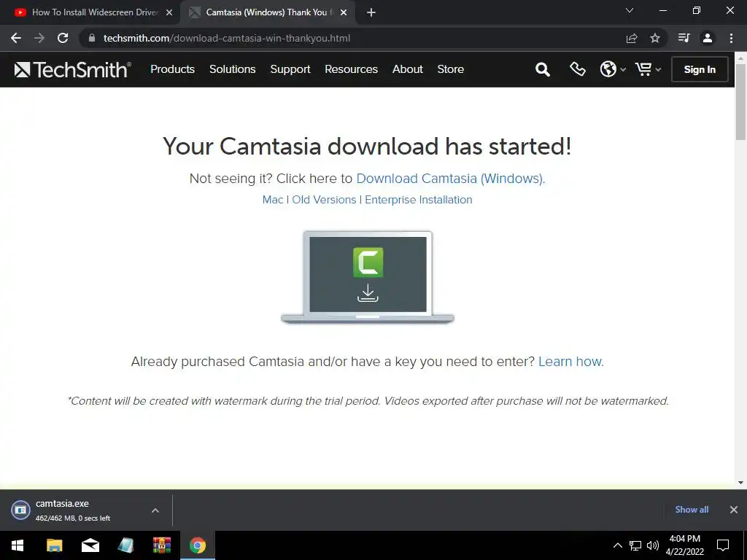Click the TechSmith logo
The height and width of the screenshot is (560, 747).
[x=72, y=69]
